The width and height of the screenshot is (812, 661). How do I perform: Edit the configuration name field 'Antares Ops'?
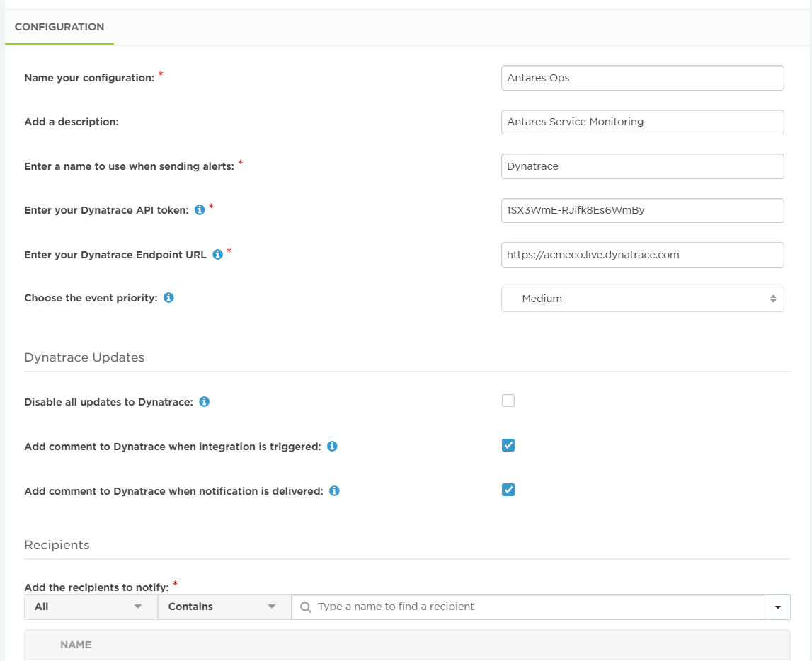[642, 78]
